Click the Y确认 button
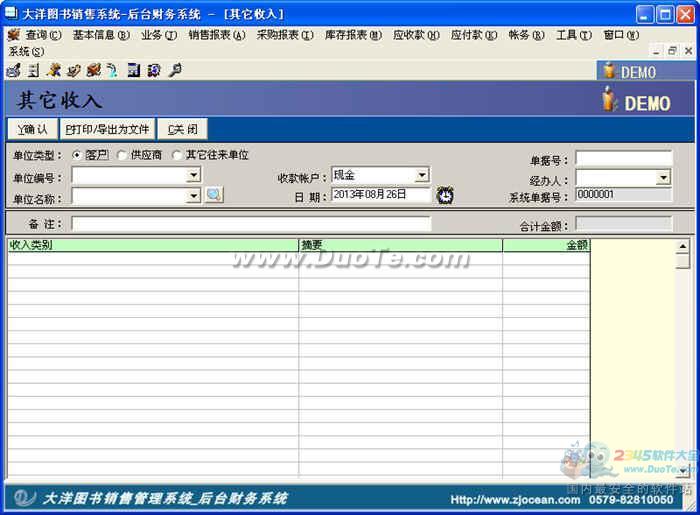Screen dimensions: 700x515 (33, 129)
